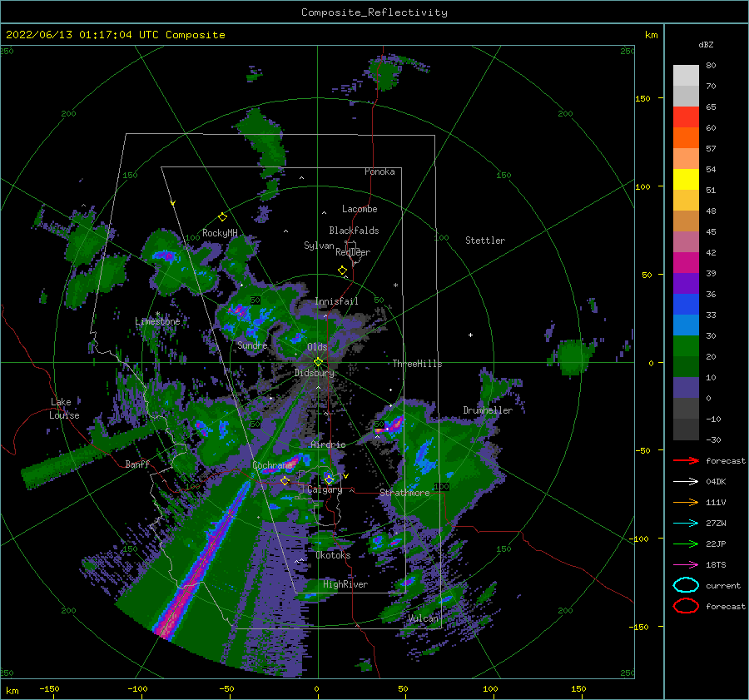Image resolution: width=749 pixels, height=700 pixels.
Task: Click the Blackfalds city label
Action: click(354, 231)
